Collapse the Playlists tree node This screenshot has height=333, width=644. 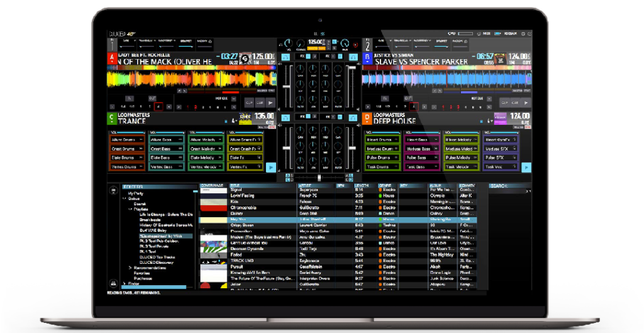(130, 209)
